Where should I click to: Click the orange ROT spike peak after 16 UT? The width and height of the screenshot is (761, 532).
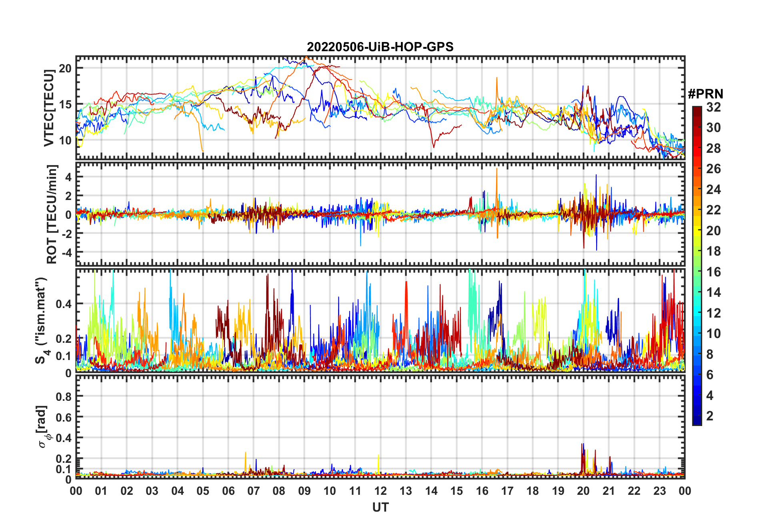tap(497, 170)
